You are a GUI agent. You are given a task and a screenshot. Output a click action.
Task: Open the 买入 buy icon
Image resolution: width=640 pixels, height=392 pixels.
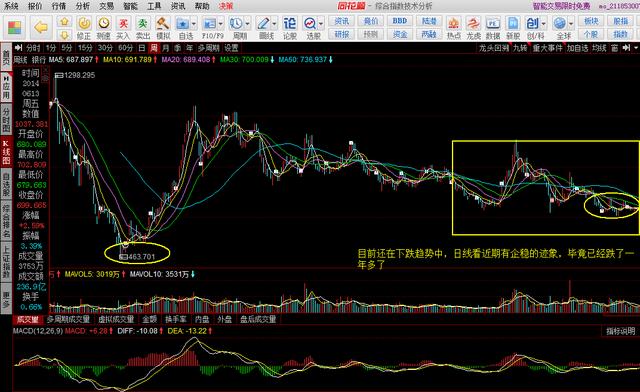pos(123,28)
